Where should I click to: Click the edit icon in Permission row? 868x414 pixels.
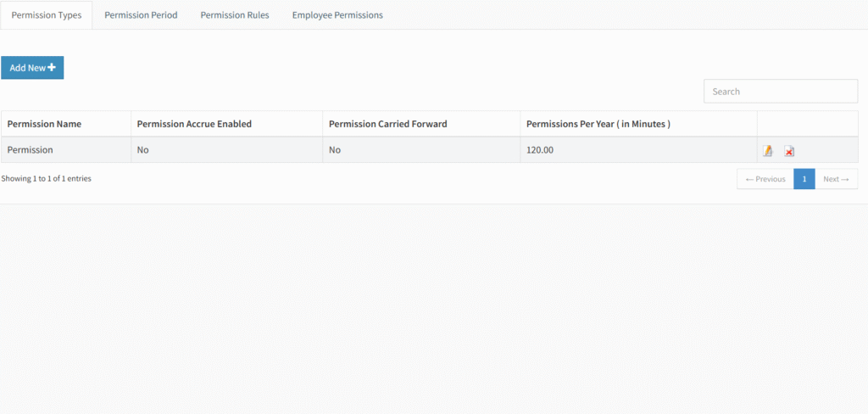[x=767, y=151]
